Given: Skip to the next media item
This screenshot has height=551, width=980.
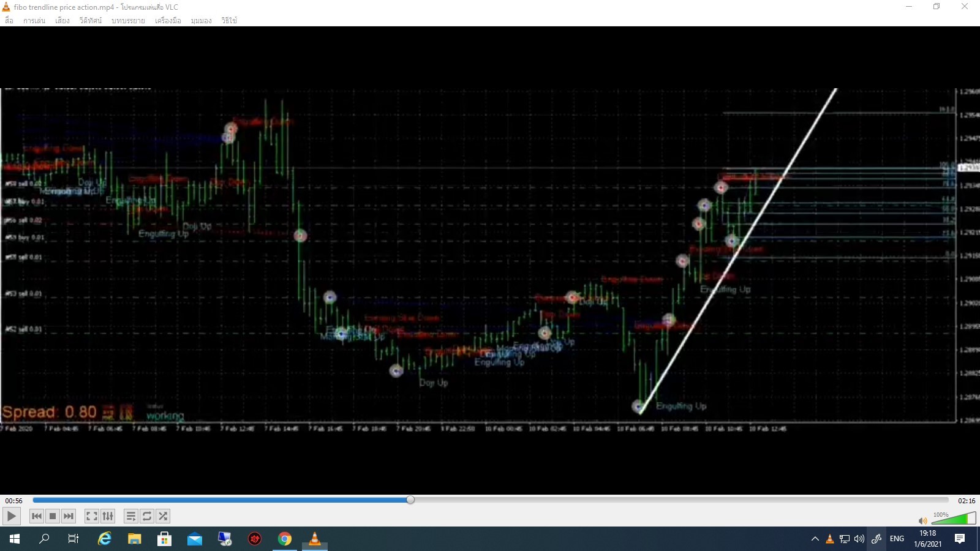Looking at the screenshot, I should coord(69,516).
